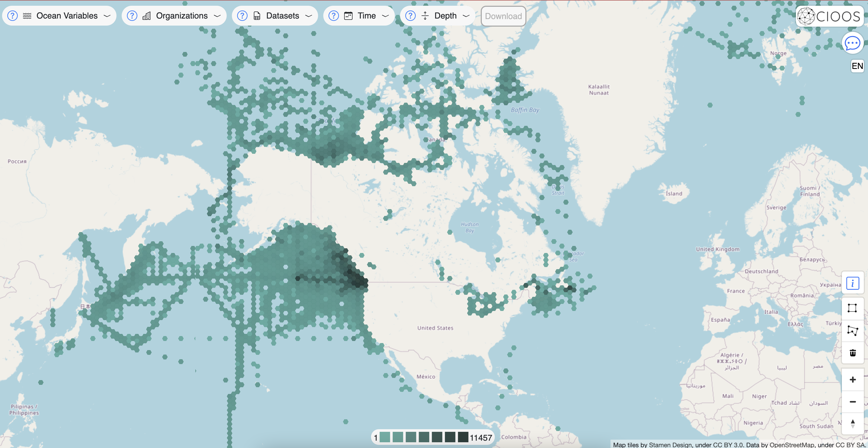The image size is (868, 448).
Task: Click the United States map label
Action: 435,328
